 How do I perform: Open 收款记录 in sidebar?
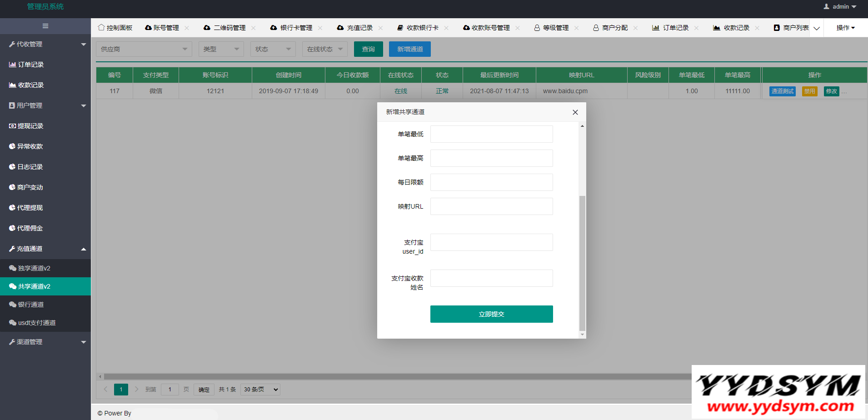[45, 85]
